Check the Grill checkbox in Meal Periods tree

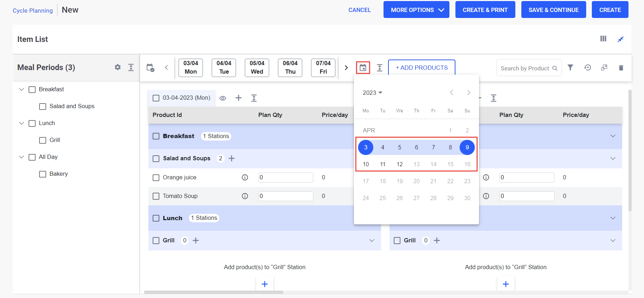(x=43, y=140)
